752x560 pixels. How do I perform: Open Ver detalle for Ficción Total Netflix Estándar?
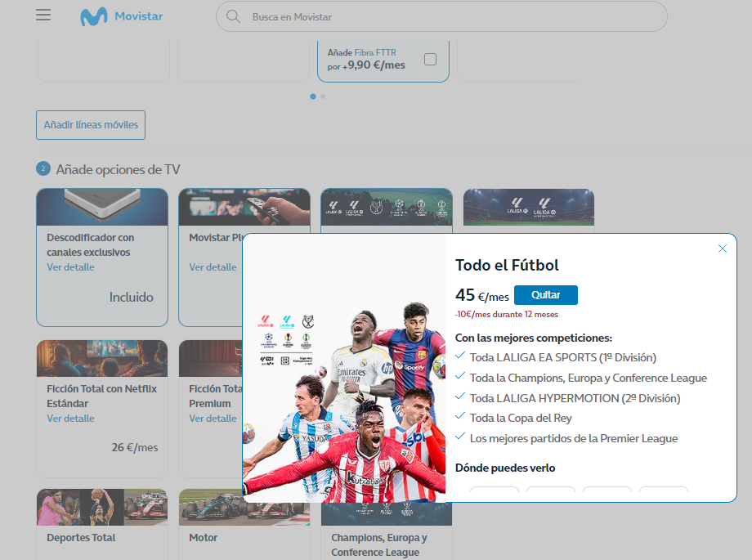(70, 419)
